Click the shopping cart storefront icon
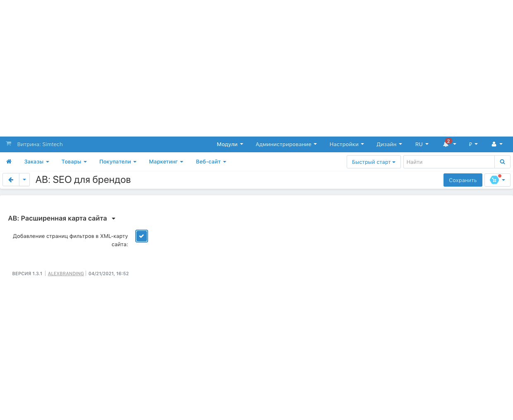 click(9, 144)
